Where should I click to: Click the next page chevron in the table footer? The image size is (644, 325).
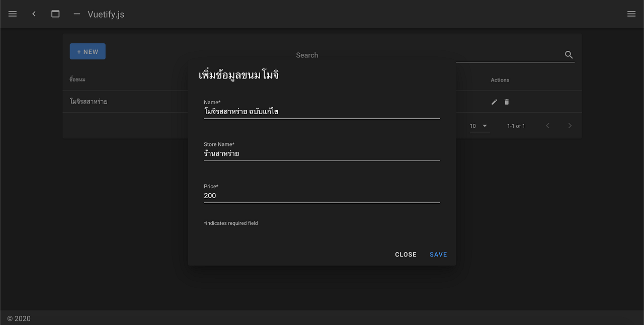pyautogui.click(x=570, y=126)
